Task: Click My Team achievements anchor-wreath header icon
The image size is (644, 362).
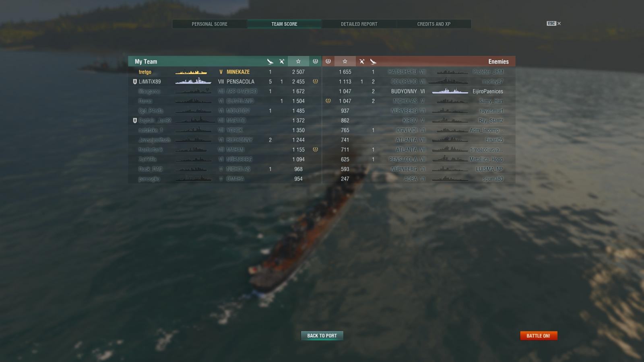Action: click(315, 62)
